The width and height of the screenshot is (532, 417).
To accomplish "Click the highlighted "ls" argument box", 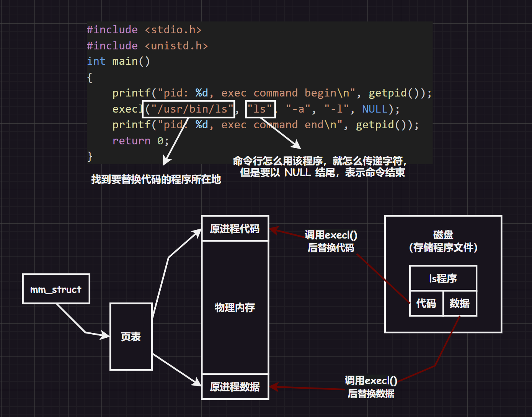I will click(260, 109).
